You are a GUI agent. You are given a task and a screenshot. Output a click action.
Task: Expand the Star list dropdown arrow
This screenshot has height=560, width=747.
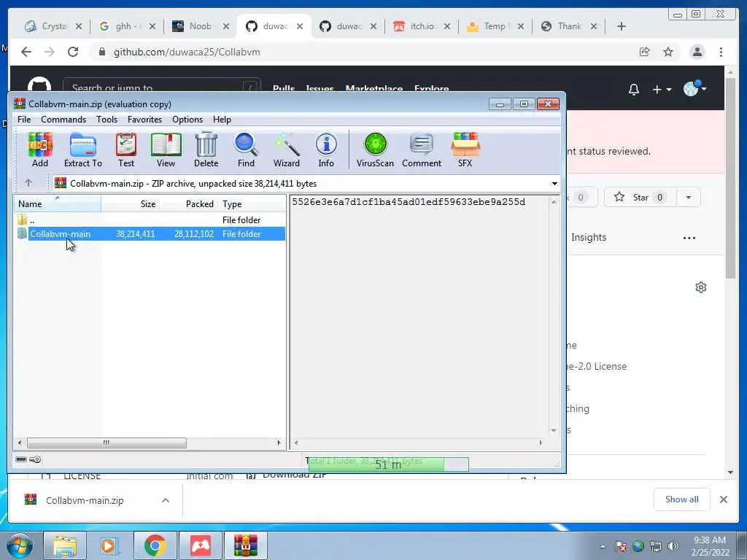coord(689,197)
